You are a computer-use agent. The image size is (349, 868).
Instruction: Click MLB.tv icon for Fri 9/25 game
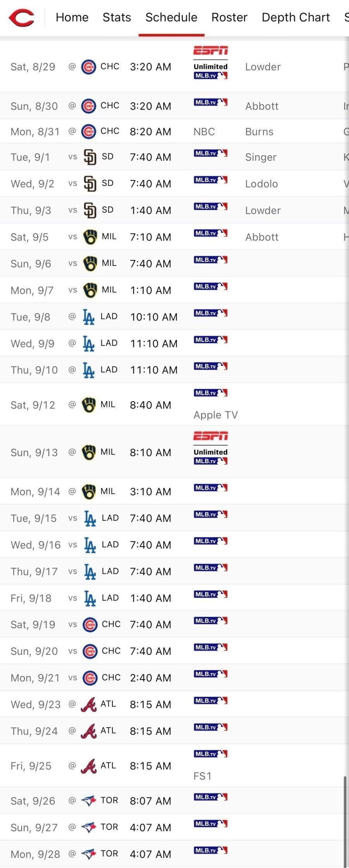click(x=211, y=754)
